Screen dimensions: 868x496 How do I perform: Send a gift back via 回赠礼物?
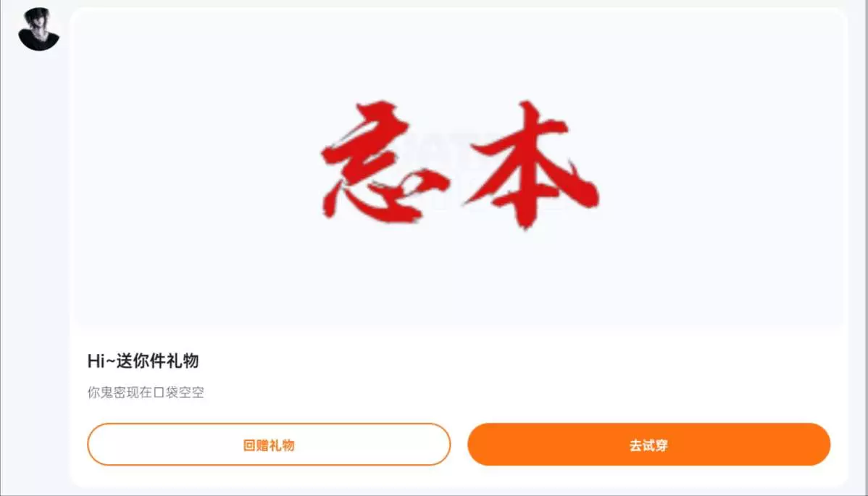269,445
